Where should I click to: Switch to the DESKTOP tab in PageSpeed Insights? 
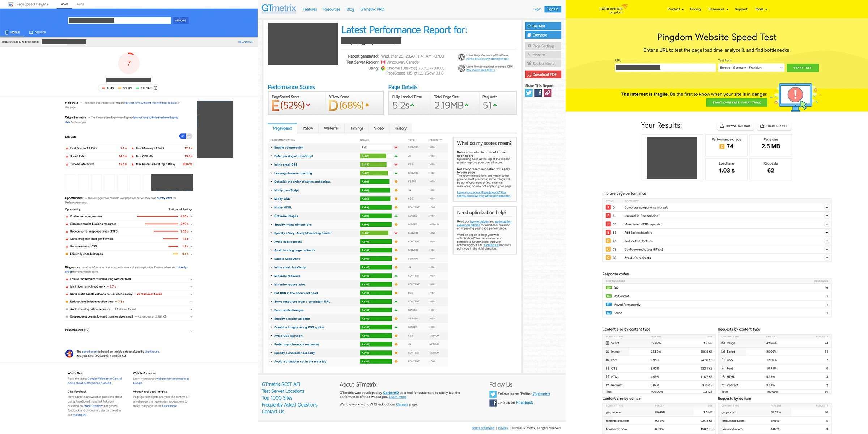point(37,33)
